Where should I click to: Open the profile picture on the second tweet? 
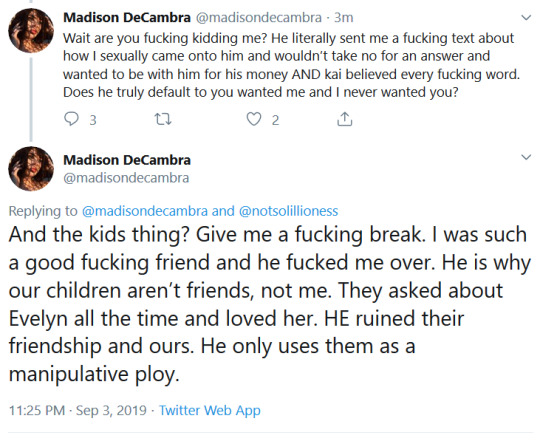31,169
